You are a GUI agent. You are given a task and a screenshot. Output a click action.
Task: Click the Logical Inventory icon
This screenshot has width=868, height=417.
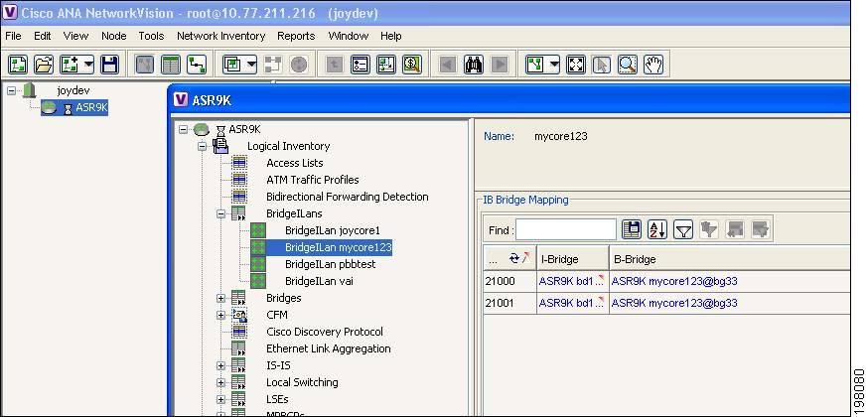coord(220,146)
